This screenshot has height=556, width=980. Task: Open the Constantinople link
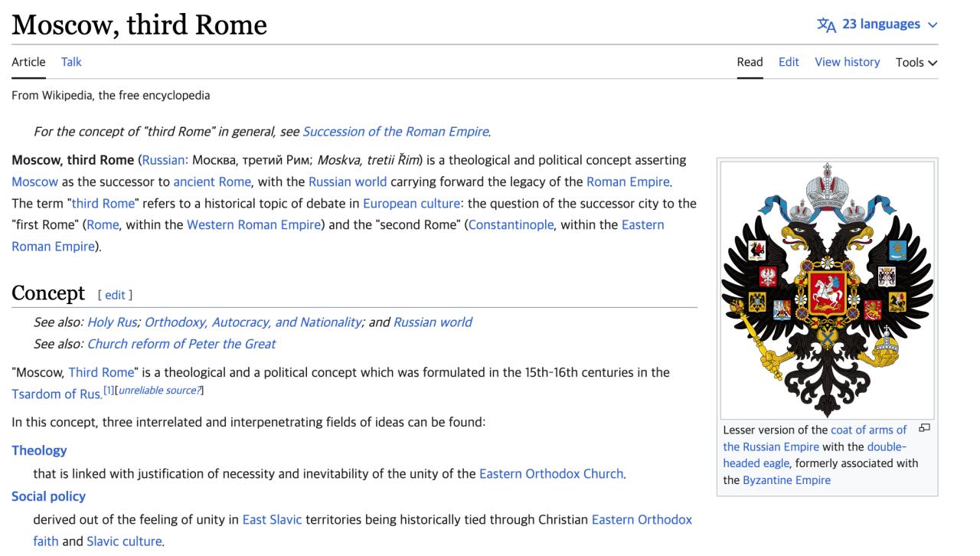511,225
